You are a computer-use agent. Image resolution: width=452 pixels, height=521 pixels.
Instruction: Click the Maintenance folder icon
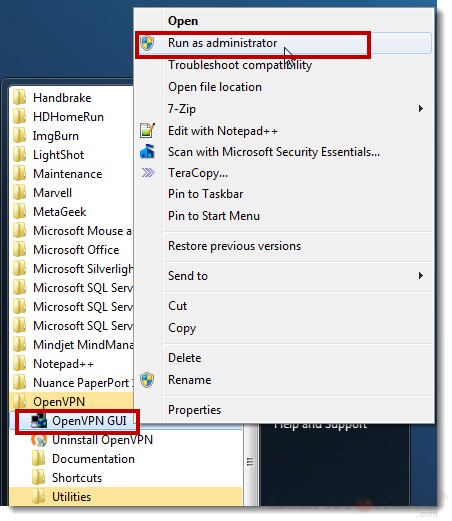pos(19,174)
